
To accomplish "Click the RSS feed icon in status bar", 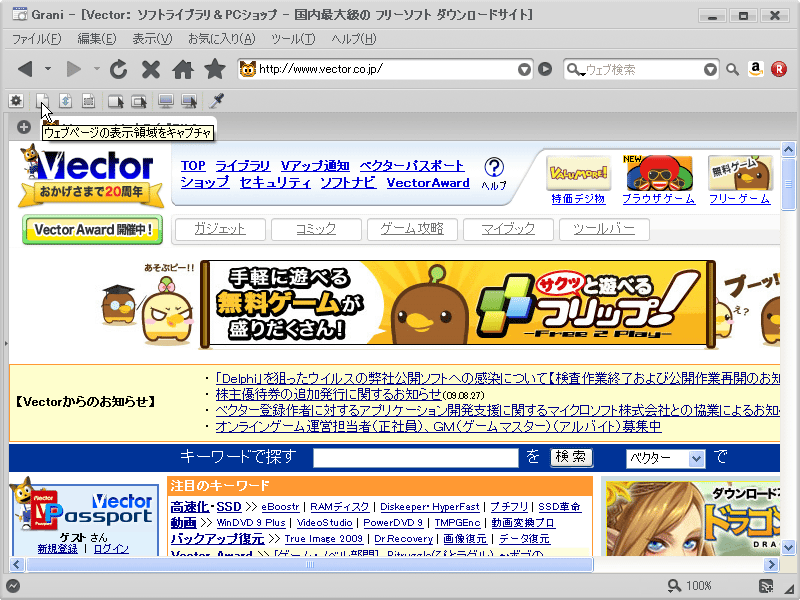I will 766,586.
